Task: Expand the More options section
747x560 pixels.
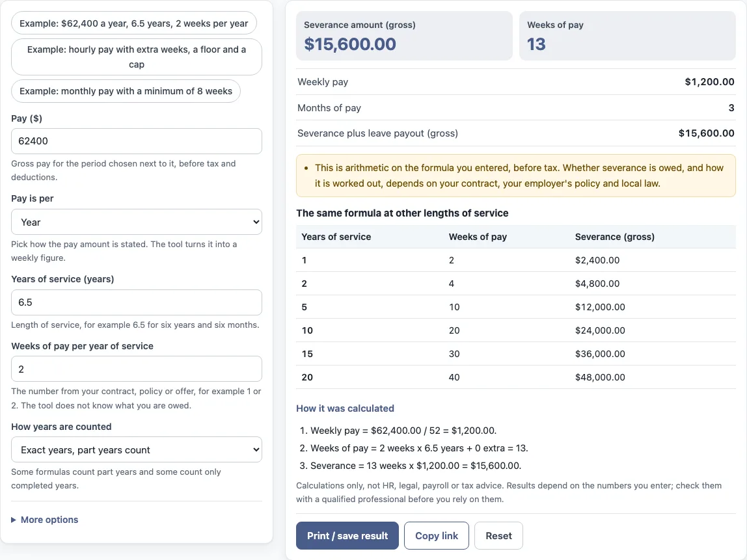Action: 45,520
